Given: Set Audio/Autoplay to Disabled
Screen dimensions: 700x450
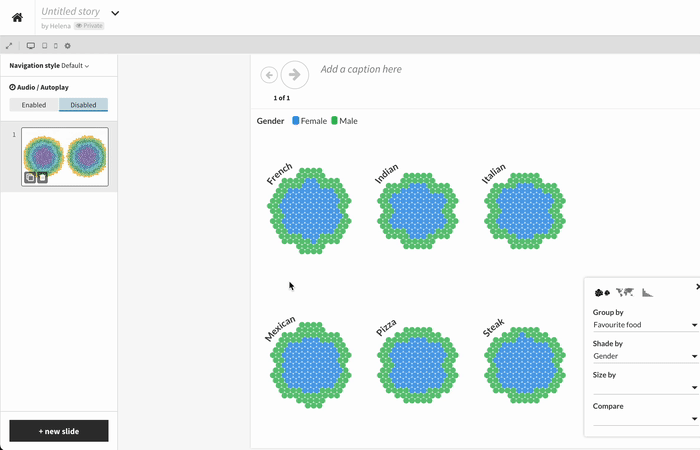Looking at the screenshot, I should pyautogui.click(x=83, y=105).
